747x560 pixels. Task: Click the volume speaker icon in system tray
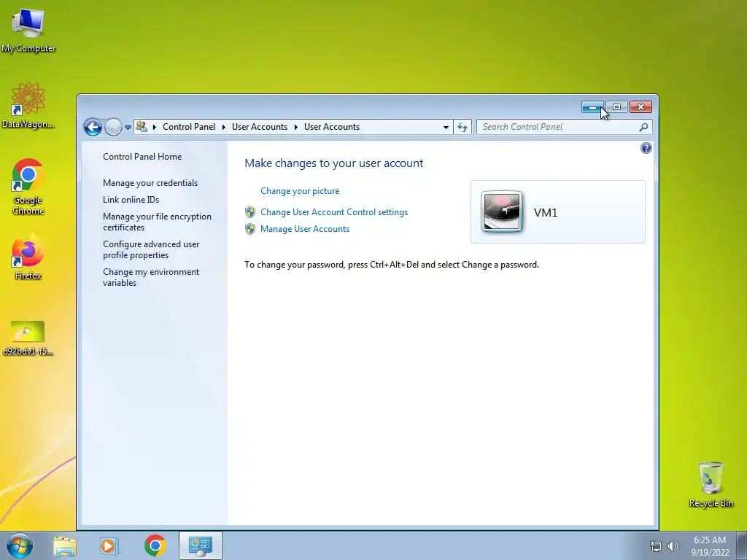pos(673,546)
